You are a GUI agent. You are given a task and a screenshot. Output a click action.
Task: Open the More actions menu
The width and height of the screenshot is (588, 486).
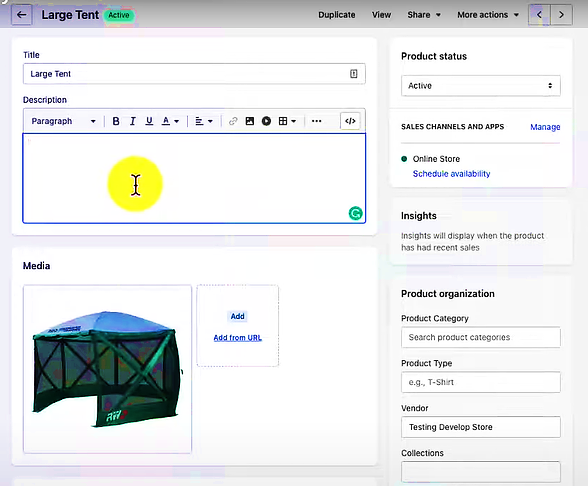tap(488, 15)
